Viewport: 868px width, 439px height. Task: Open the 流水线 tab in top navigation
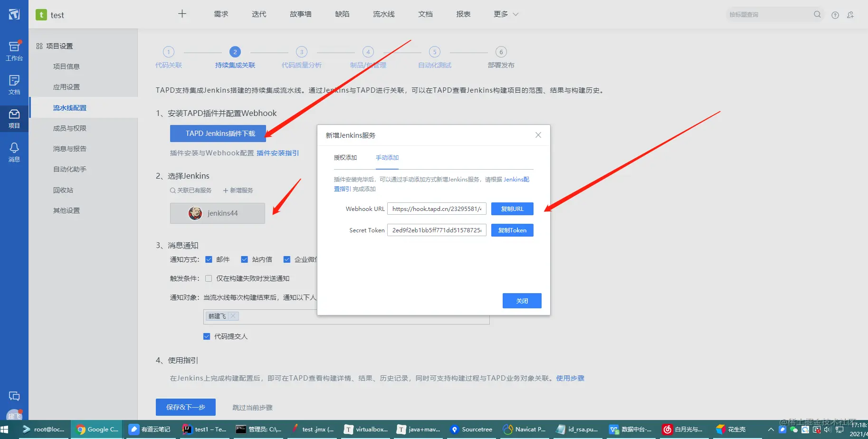384,14
